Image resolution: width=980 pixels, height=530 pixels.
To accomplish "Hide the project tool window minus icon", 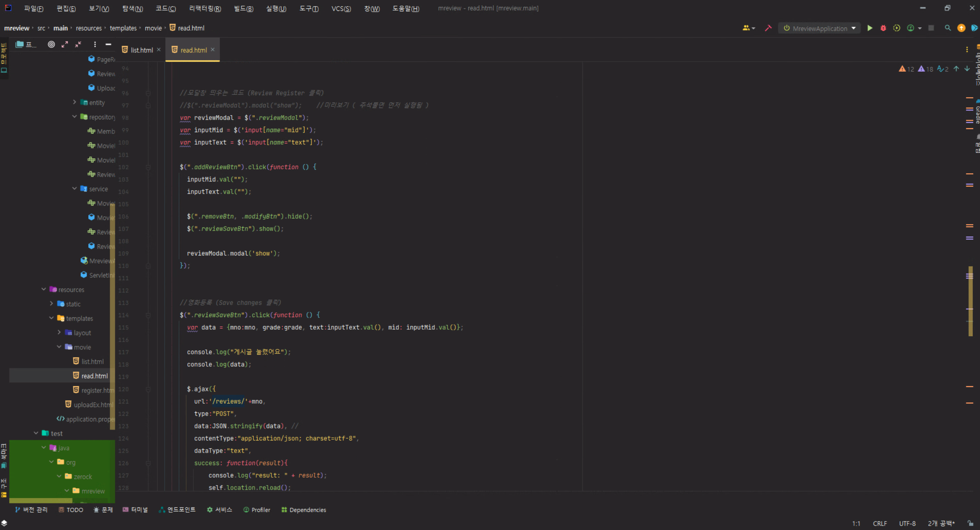I will coord(108,44).
